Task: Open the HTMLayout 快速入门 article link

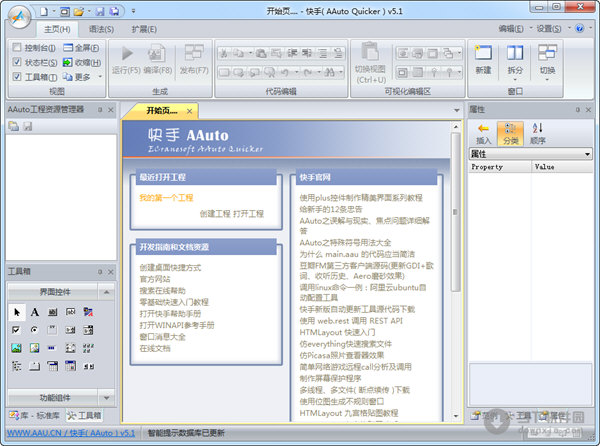Action: click(x=337, y=332)
